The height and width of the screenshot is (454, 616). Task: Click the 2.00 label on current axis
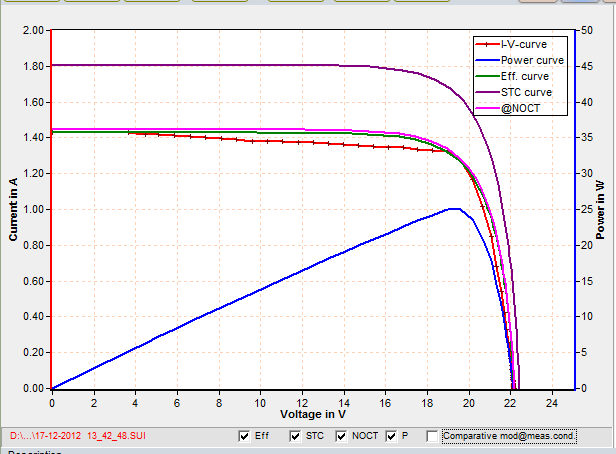[33, 30]
